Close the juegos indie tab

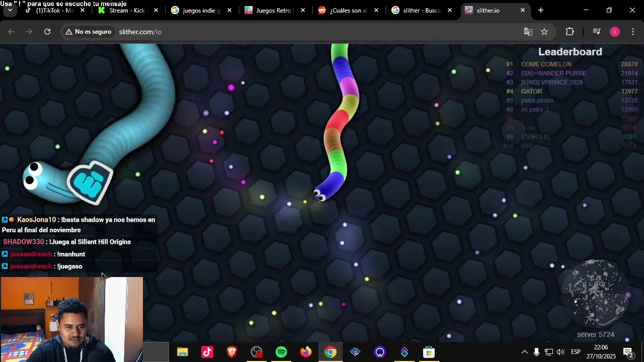click(229, 10)
